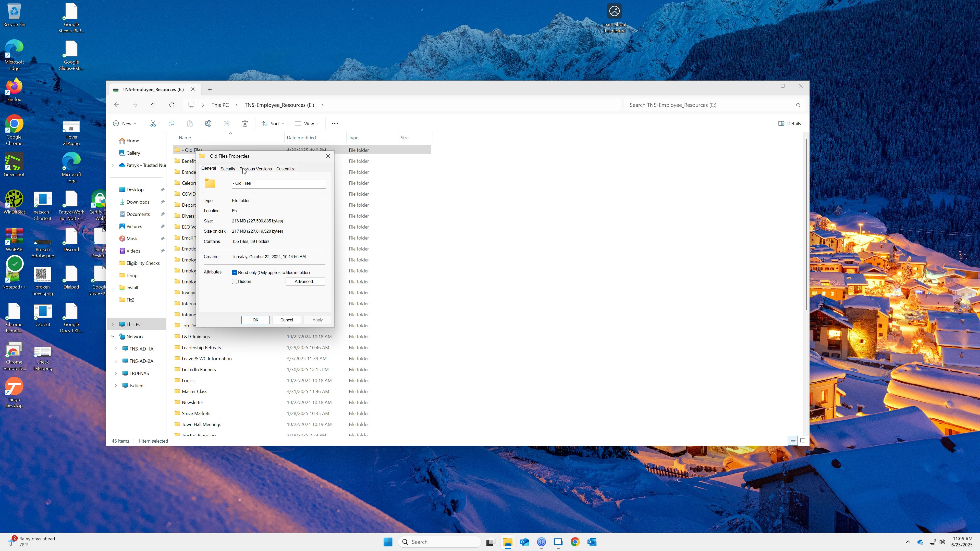
Task: Open the See more ellipsis menu
Action: pos(335,123)
